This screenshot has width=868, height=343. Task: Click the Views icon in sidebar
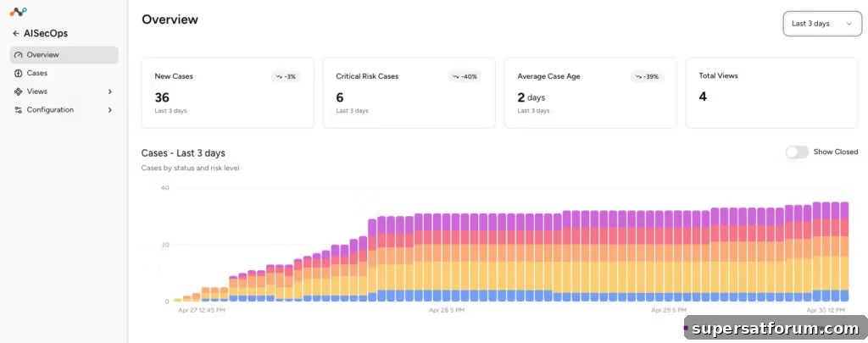pyautogui.click(x=19, y=91)
